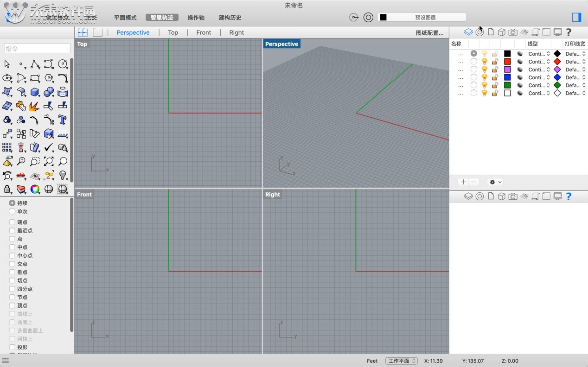The width and height of the screenshot is (588, 367).
Task: Open the 工作平面 dropdown in the status bar
Action: [x=401, y=361]
